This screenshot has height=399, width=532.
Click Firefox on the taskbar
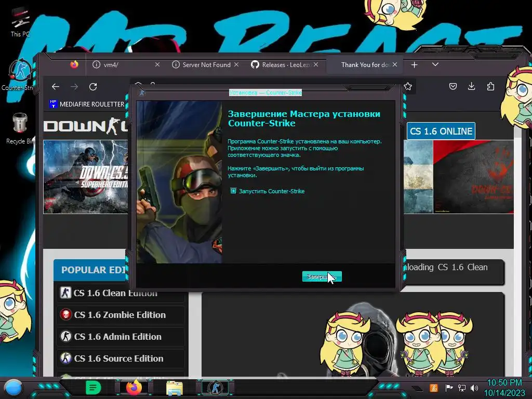pyautogui.click(x=134, y=388)
